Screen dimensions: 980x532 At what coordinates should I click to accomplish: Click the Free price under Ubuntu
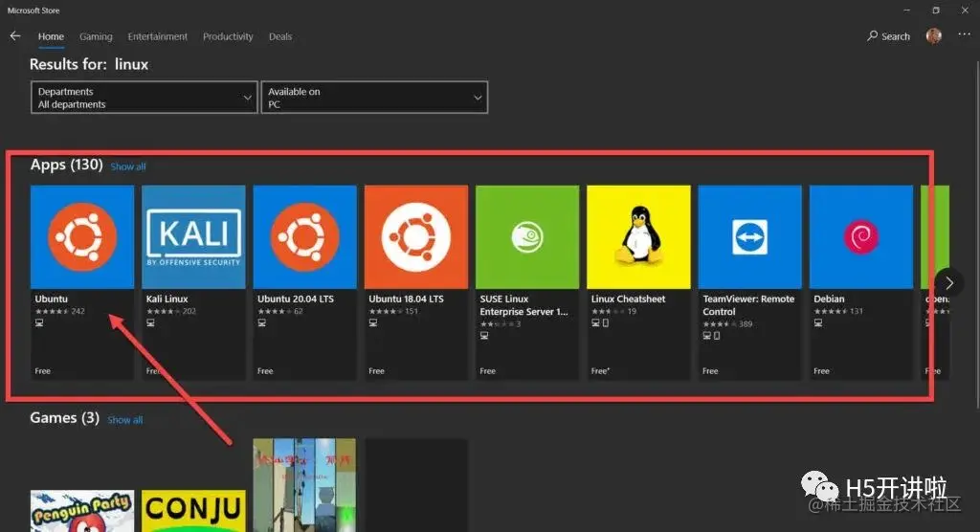click(42, 370)
